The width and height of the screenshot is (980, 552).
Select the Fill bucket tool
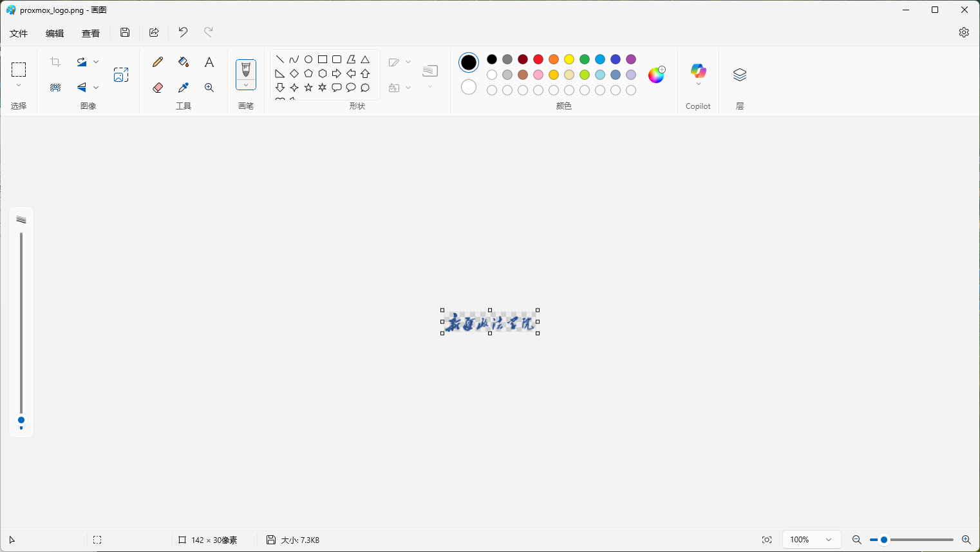184,62
